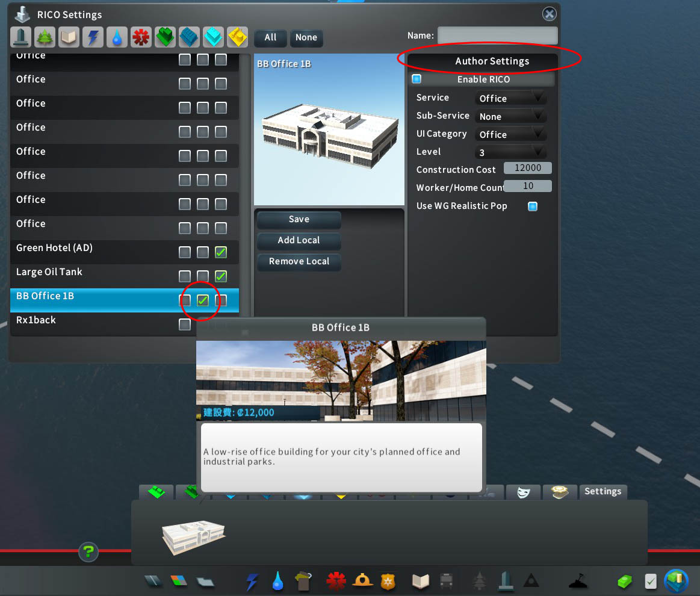Select the healthcare red cross filter icon
The image size is (700, 596).
pyautogui.click(x=141, y=37)
